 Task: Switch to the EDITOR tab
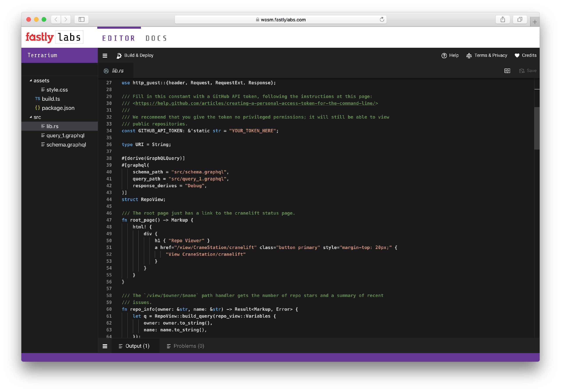[x=119, y=38]
